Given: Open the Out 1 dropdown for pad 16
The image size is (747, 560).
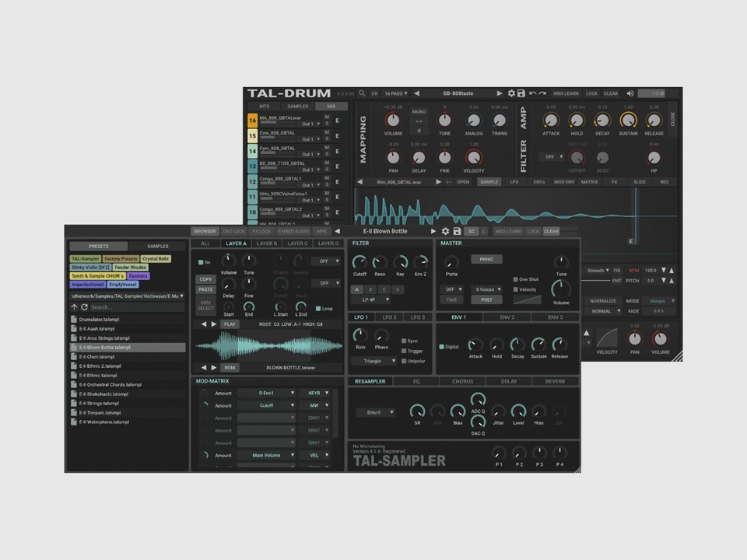Looking at the screenshot, I should (311, 124).
